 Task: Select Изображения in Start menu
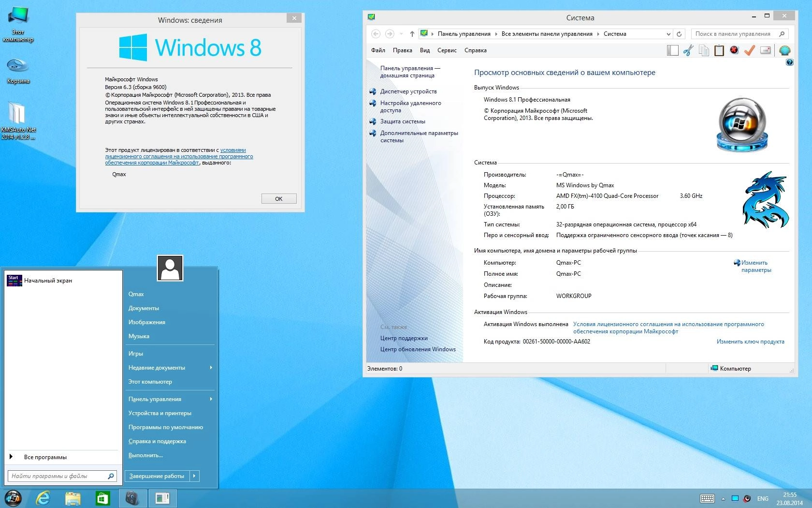[146, 322]
